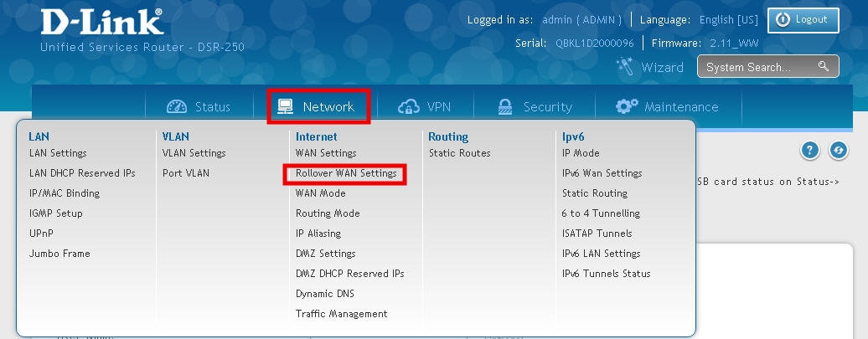Open Port VLAN settings
This screenshot has width=868, height=339.
186,173
